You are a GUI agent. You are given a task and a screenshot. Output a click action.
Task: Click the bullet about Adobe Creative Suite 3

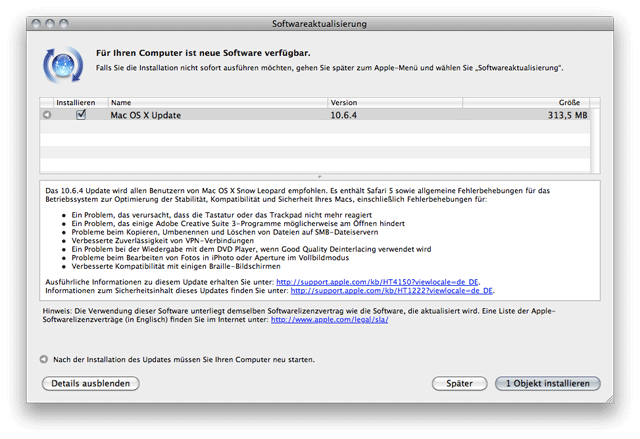pos(238,224)
